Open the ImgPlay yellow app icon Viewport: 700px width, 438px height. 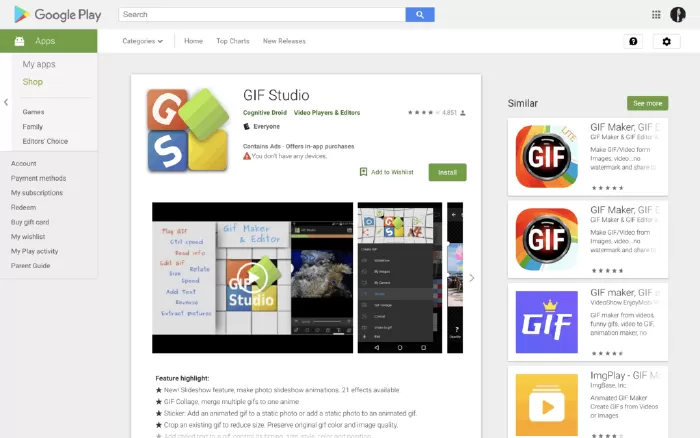pos(546,405)
